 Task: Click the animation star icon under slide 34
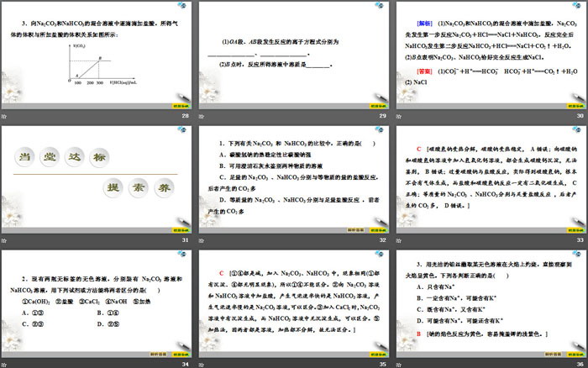click(3, 365)
